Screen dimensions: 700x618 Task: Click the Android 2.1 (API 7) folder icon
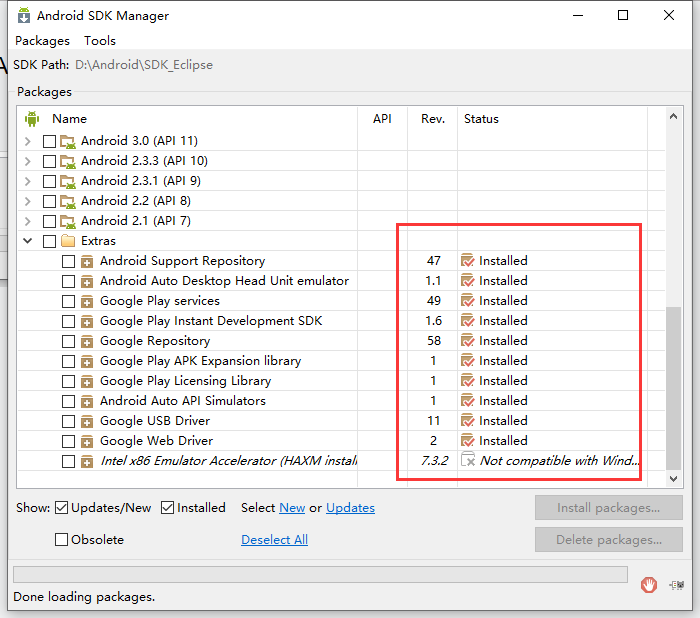[68, 221]
